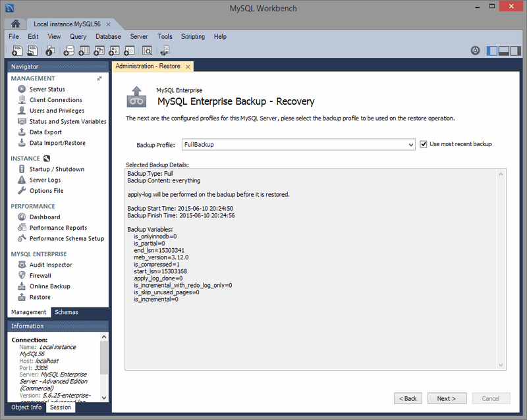Image resolution: width=527 pixels, height=420 pixels.
Task: Open SQL script file icon
Action: pyautogui.click(x=32, y=51)
